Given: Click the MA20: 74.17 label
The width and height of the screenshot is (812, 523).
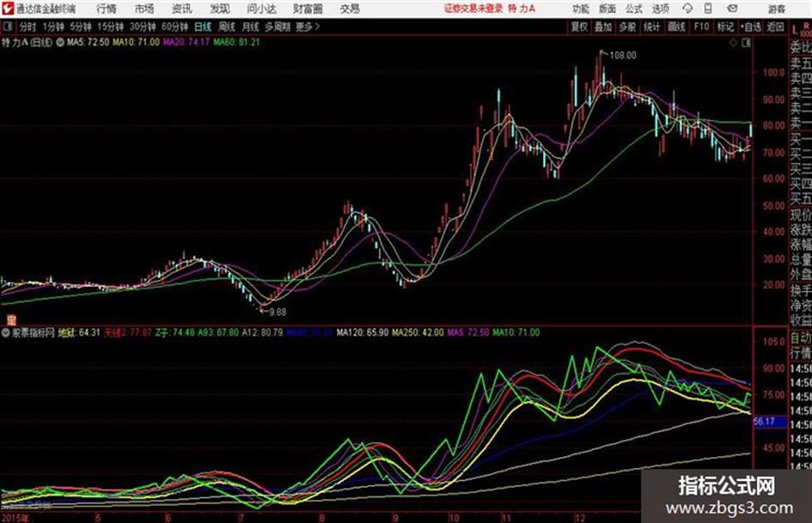Looking at the screenshot, I should (x=186, y=42).
